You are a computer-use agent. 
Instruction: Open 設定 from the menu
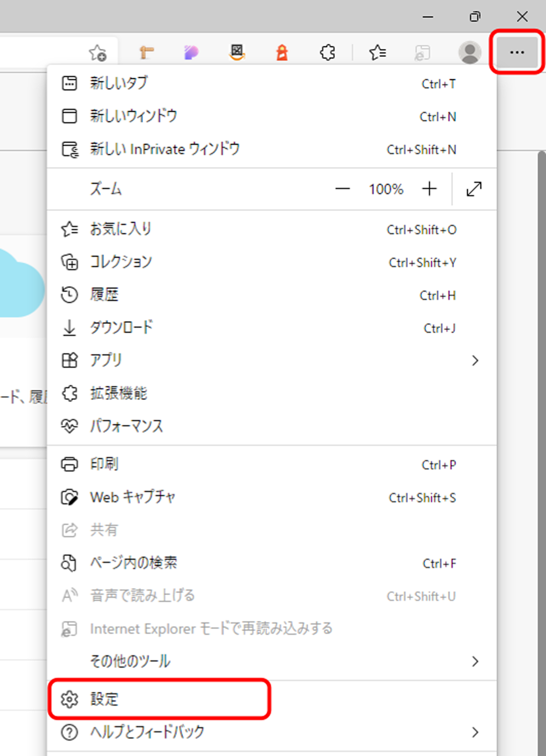272,699
